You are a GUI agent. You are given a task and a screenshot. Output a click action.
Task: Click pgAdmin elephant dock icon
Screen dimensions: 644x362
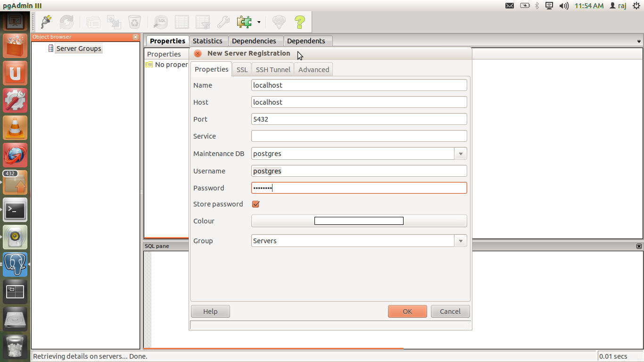[15, 265]
